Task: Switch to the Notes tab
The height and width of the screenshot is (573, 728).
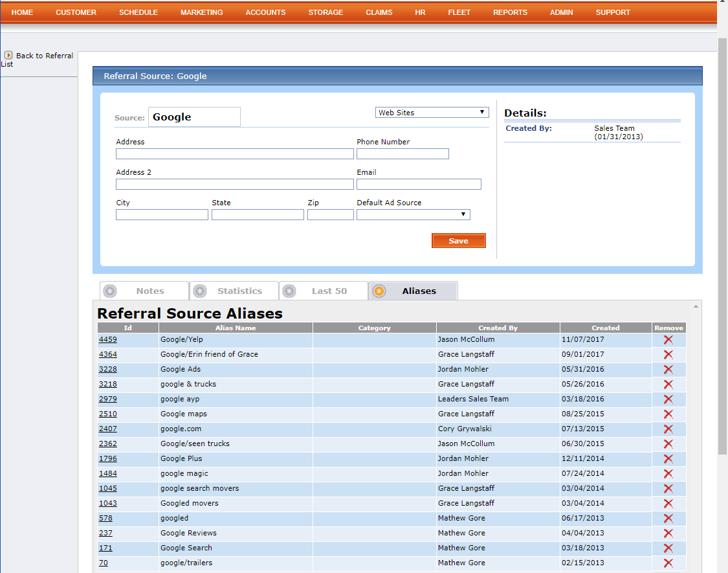Action: tap(144, 291)
